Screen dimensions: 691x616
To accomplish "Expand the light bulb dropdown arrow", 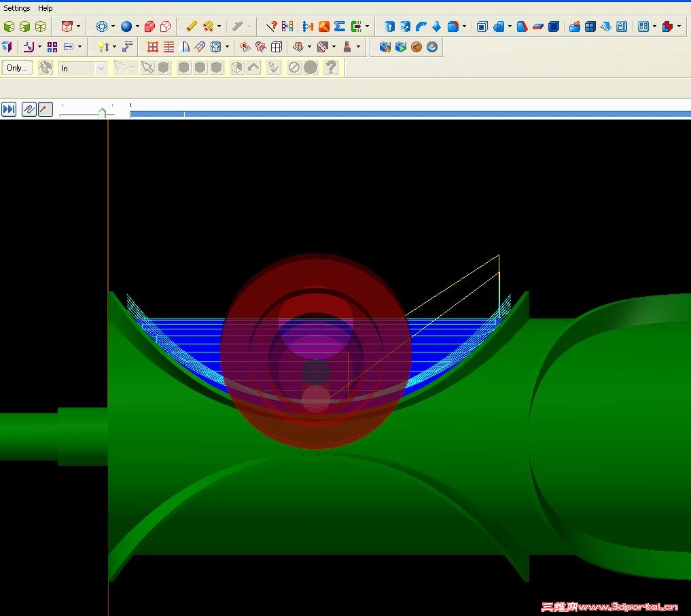I will coord(115,47).
